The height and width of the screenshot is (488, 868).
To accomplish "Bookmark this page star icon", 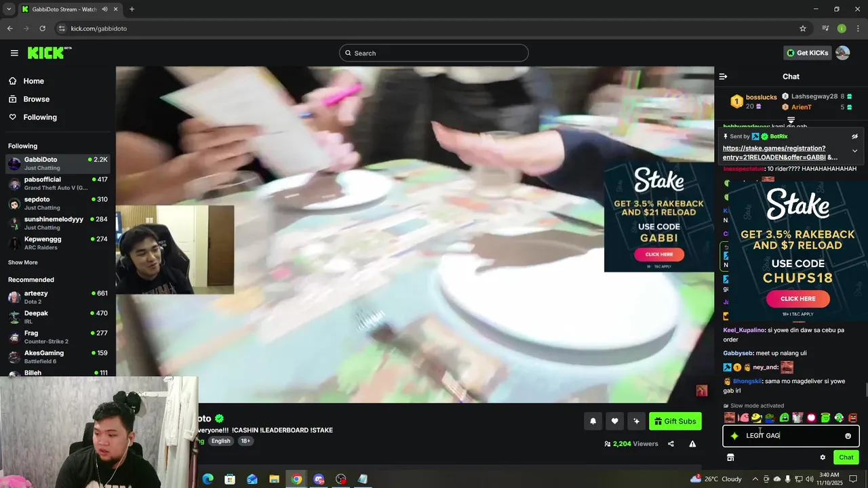I will (803, 28).
